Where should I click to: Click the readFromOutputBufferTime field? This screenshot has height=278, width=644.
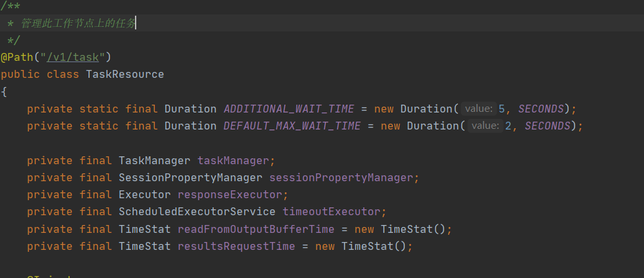coord(256,229)
